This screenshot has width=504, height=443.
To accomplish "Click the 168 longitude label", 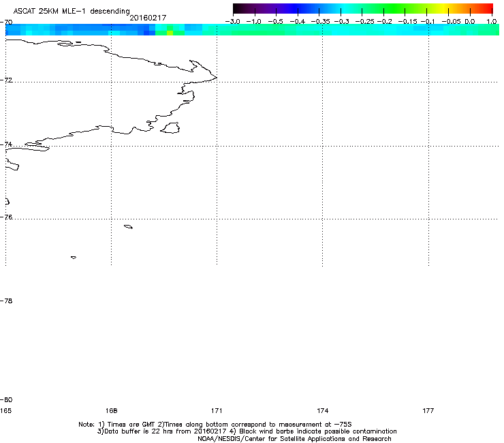I will tap(112, 410).
